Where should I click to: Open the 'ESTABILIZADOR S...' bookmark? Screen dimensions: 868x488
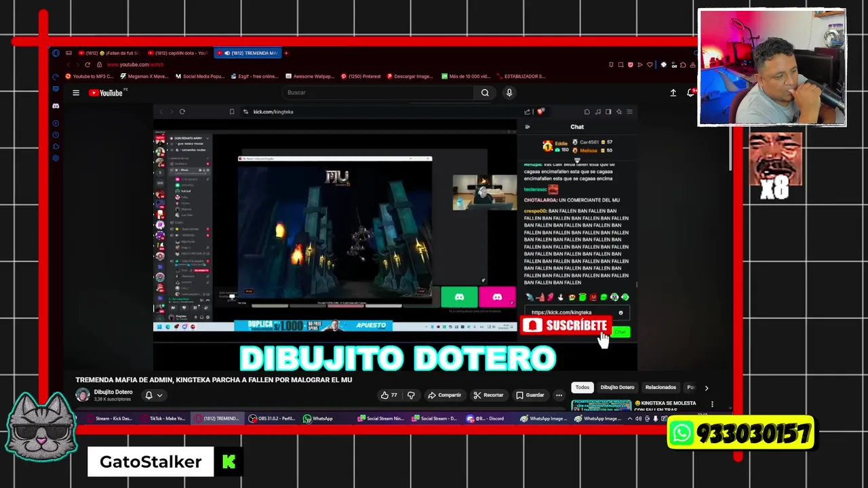[x=521, y=77]
